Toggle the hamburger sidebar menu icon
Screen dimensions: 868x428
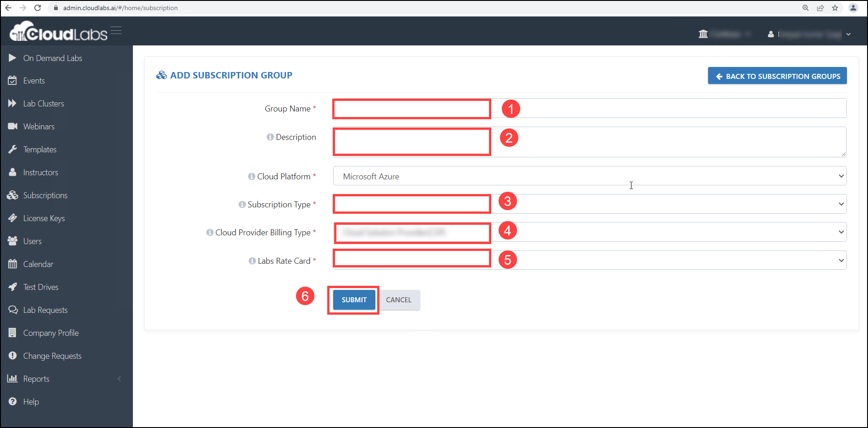click(116, 30)
